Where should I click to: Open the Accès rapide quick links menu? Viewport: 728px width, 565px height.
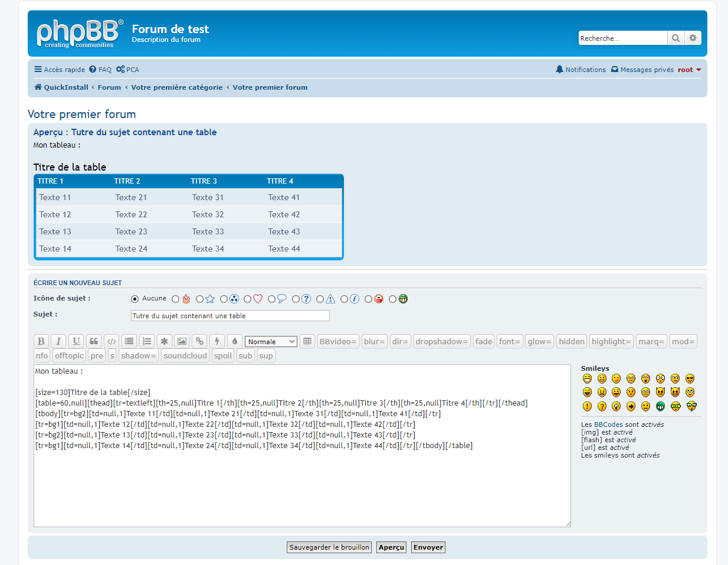click(60, 70)
